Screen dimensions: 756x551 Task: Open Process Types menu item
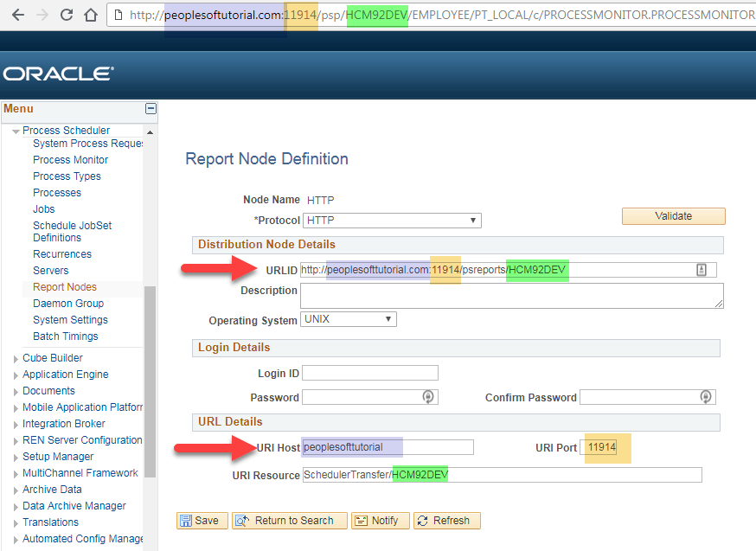(67, 176)
